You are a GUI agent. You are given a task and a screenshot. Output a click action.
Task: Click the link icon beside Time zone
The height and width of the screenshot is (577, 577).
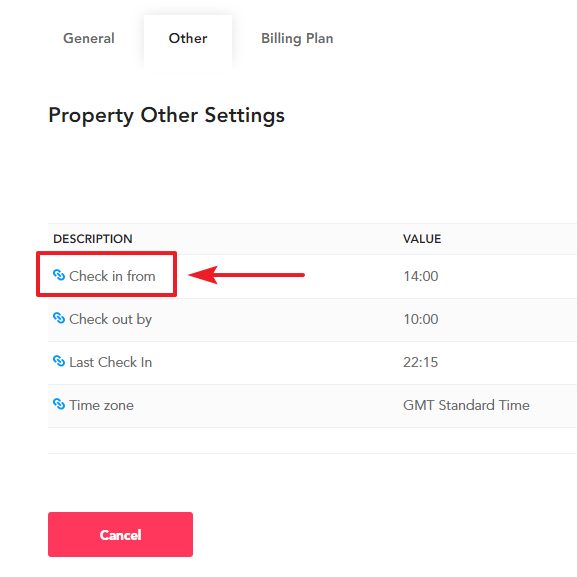tap(59, 404)
